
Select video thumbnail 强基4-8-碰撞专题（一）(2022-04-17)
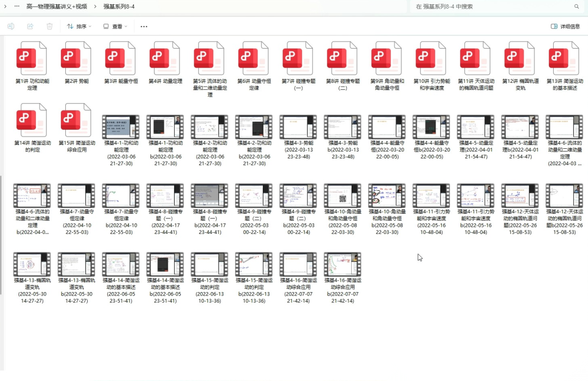[165, 196]
